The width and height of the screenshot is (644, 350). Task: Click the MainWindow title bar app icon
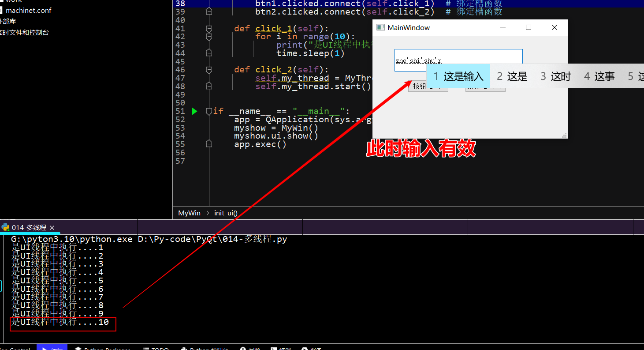tap(380, 27)
